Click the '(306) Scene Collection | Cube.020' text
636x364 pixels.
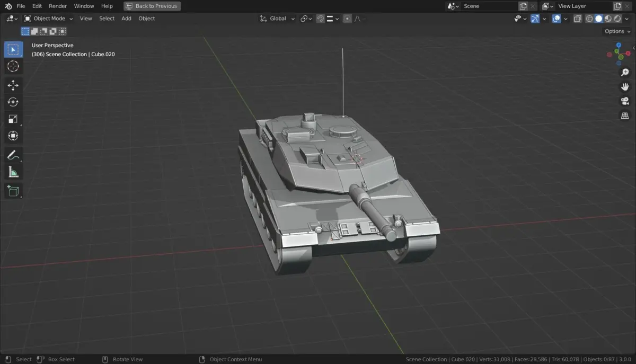coord(73,54)
